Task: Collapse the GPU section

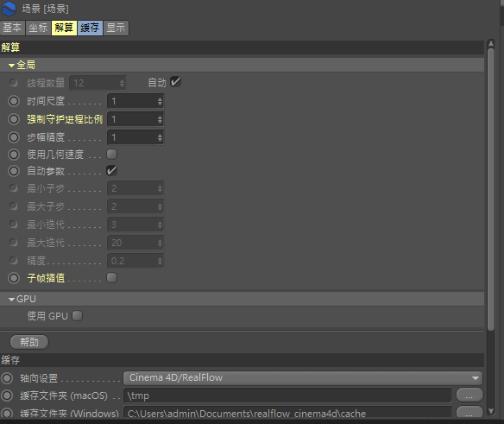Action: coord(11,300)
